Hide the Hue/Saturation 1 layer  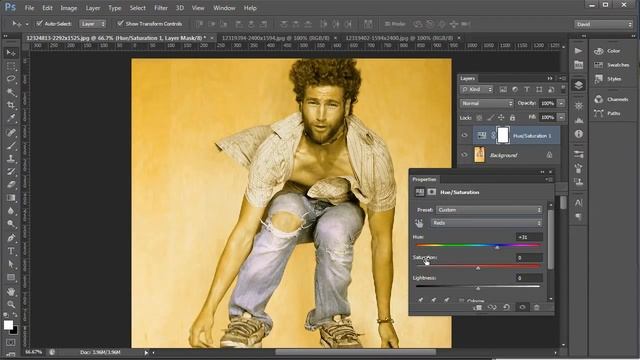pyautogui.click(x=464, y=136)
